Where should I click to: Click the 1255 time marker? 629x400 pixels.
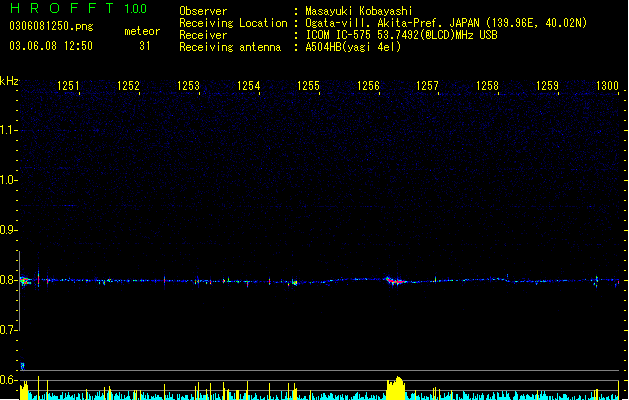[308, 86]
